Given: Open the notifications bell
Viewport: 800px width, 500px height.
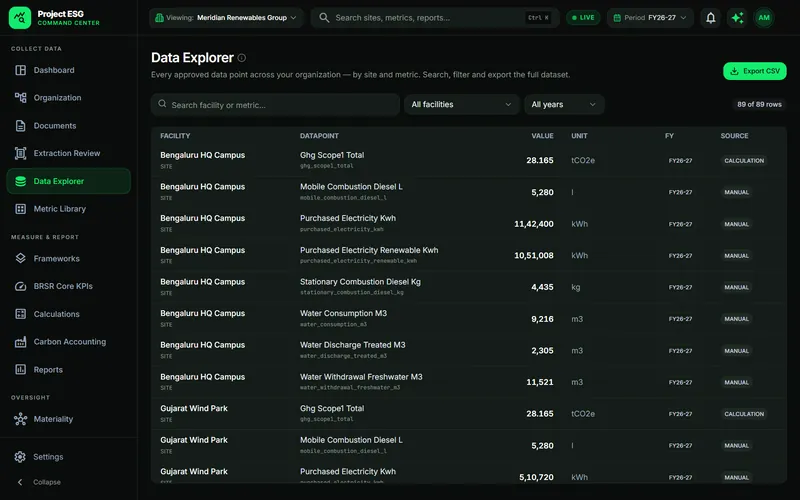Looking at the screenshot, I should pos(710,18).
